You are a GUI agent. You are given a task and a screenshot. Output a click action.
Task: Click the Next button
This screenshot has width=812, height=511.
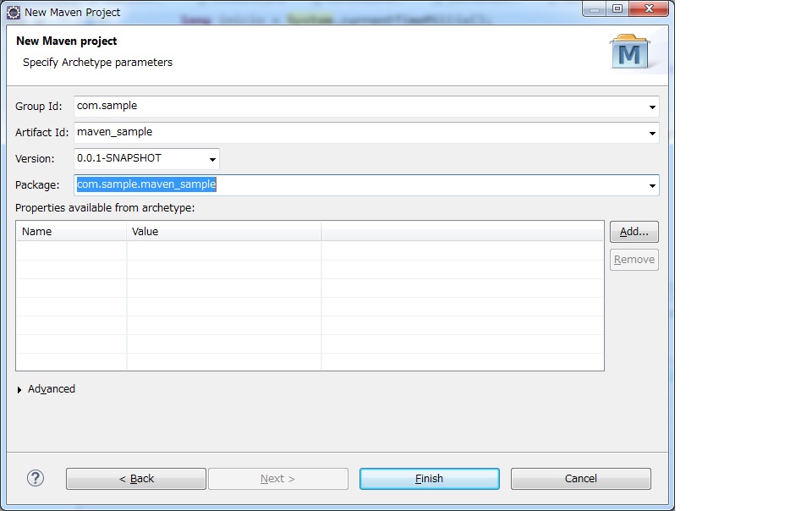coord(278,478)
